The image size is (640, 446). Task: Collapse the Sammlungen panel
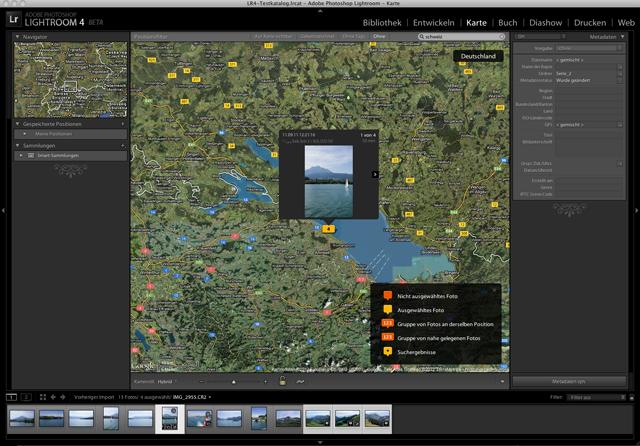18,145
